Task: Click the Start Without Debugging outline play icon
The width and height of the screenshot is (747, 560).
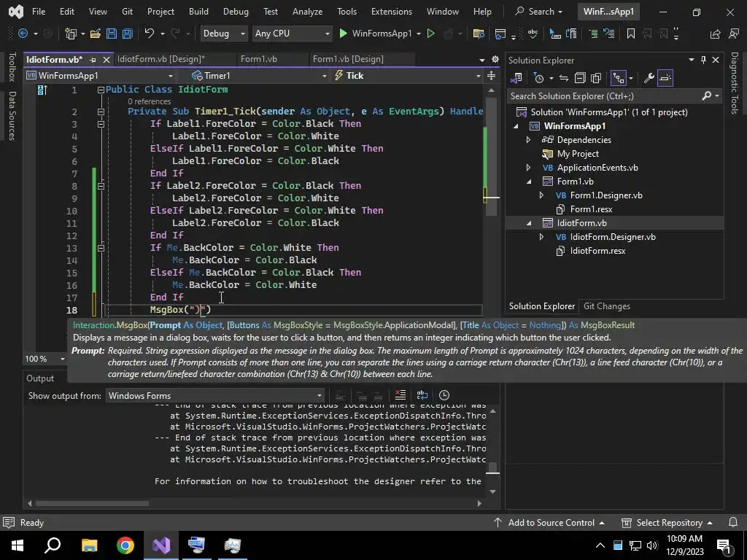Action: 430,34
